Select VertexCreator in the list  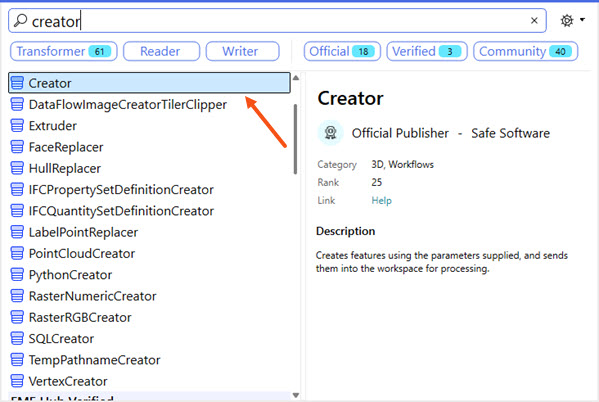click(x=149, y=381)
